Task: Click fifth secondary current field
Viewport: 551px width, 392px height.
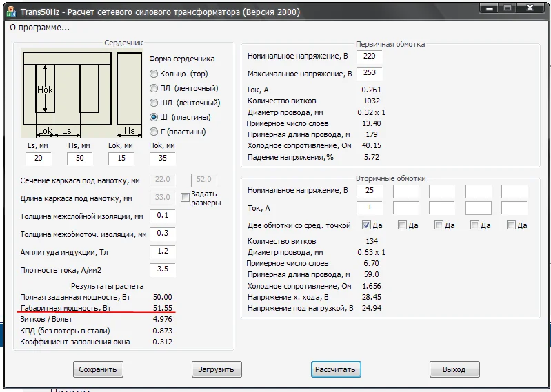Action: [x=514, y=208]
